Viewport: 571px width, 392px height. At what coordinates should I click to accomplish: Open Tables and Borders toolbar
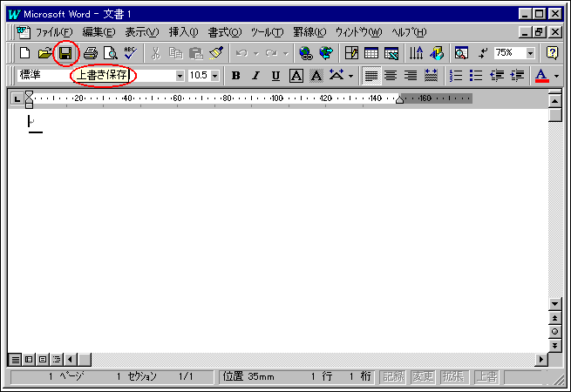(351, 53)
